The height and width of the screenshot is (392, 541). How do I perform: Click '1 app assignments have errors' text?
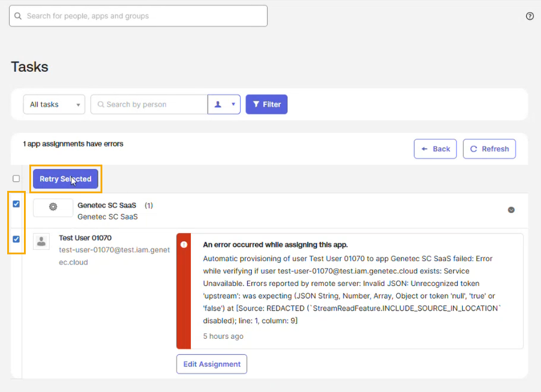pyautogui.click(x=73, y=144)
